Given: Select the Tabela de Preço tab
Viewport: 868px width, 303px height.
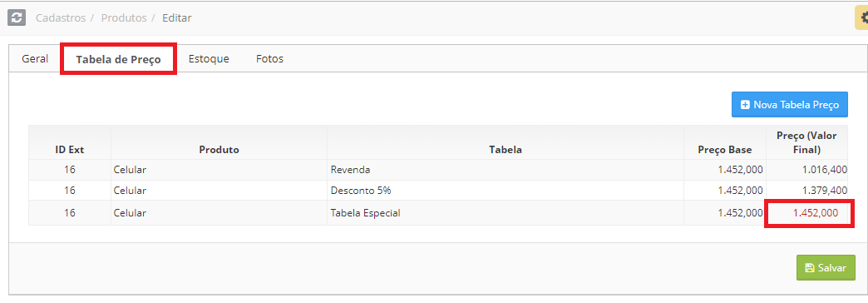Looking at the screenshot, I should click(118, 59).
